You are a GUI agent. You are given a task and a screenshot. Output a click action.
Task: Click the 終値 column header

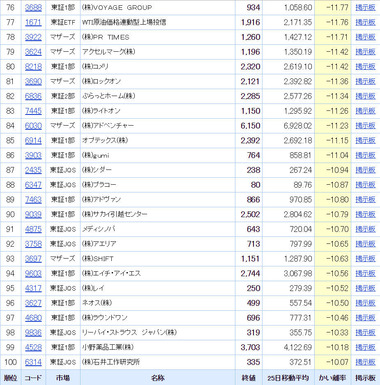coord(248,378)
